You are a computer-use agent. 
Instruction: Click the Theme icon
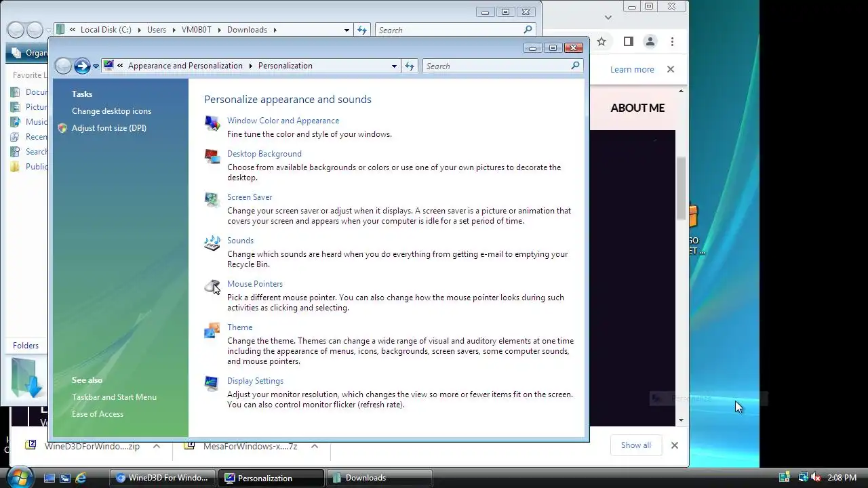coord(212,329)
